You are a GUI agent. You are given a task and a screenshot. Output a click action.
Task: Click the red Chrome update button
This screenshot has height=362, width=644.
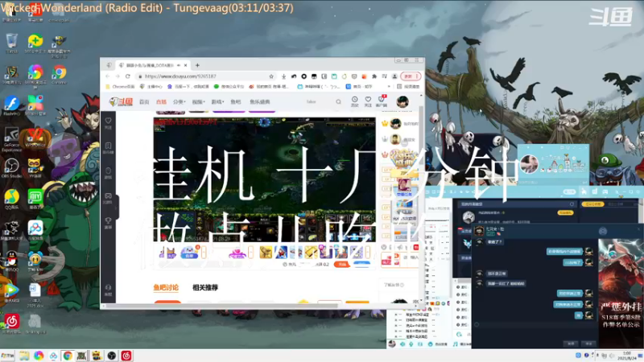pyautogui.click(x=411, y=76)
